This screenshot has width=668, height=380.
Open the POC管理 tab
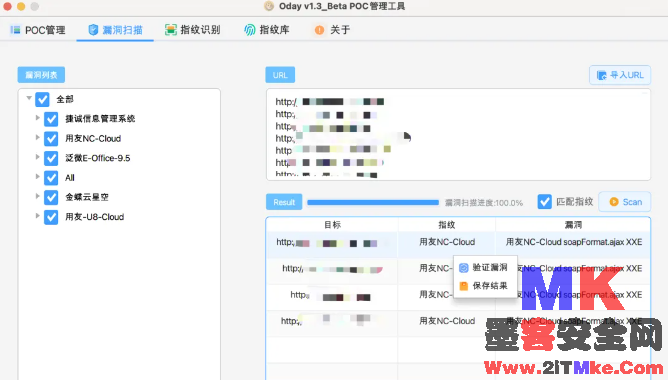click(38, 30)
